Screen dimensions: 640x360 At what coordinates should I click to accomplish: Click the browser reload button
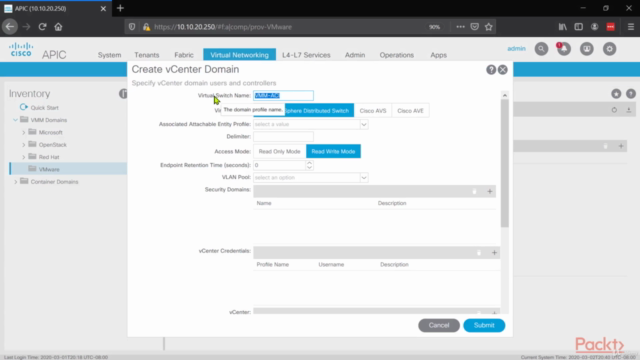42,27
